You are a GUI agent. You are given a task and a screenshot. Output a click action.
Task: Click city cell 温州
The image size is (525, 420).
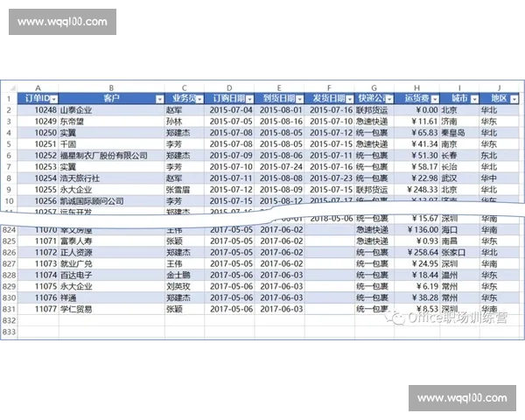point(459,276)
